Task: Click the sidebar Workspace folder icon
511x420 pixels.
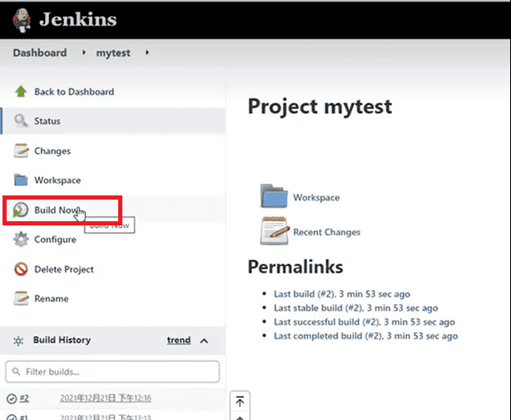Action: tap(21, 180)
